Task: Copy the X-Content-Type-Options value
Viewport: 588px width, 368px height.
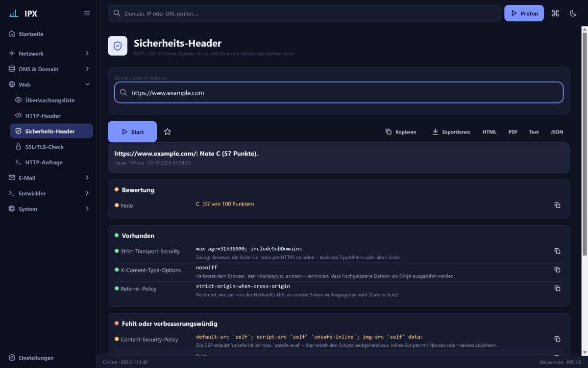Action: click(x=557, y=269)
